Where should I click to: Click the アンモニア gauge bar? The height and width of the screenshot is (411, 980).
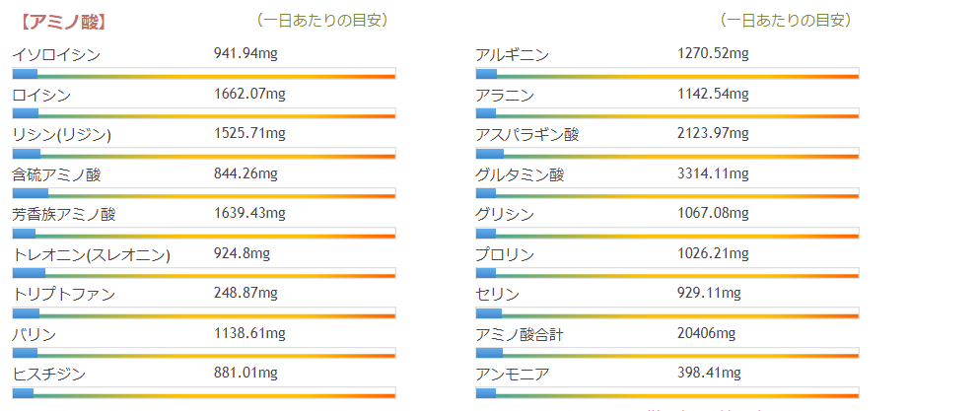[666, 393]
